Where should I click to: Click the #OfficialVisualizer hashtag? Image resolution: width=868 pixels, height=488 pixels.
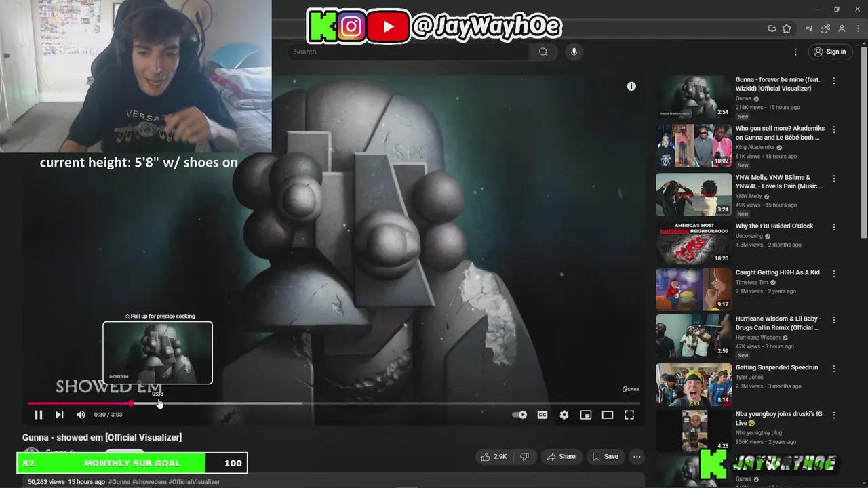[x=194, y=482]
